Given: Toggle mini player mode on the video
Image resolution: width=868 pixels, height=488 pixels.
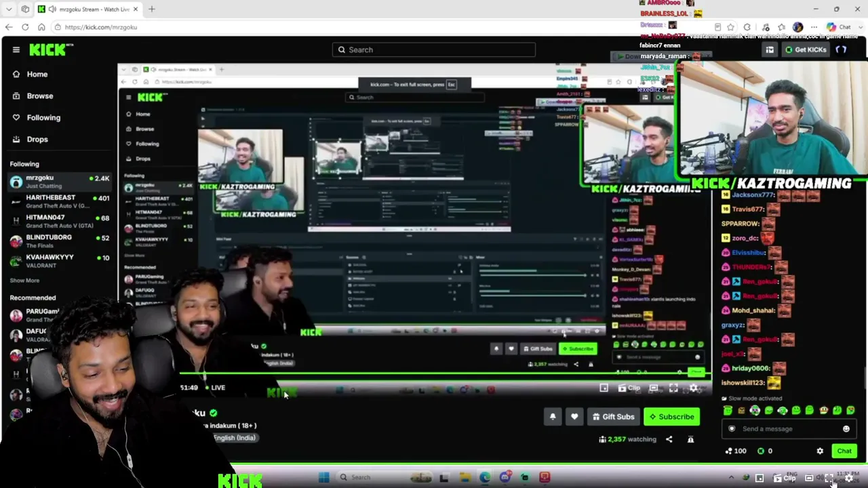Looking at the screenshot, I should pos(604,388).
